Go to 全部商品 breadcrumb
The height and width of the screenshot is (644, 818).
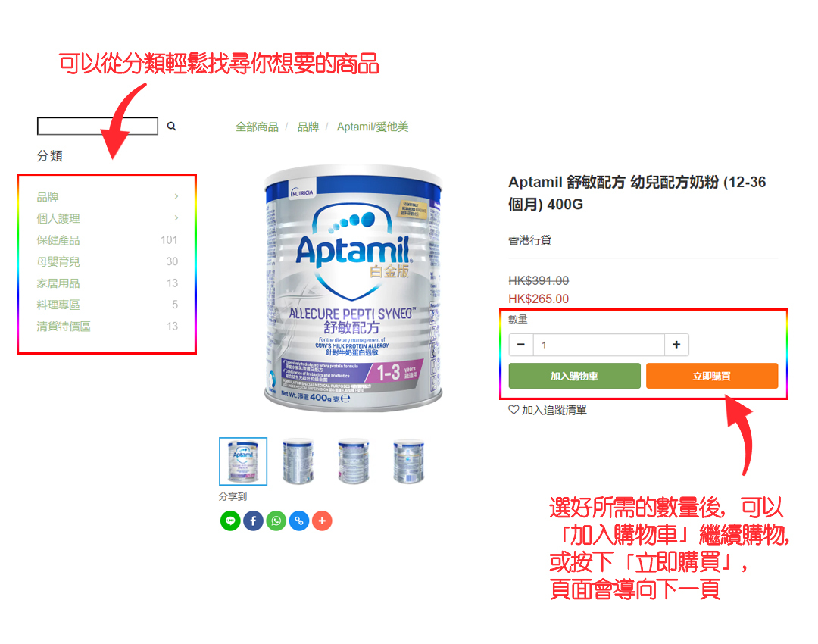click(x=257, y=127)
